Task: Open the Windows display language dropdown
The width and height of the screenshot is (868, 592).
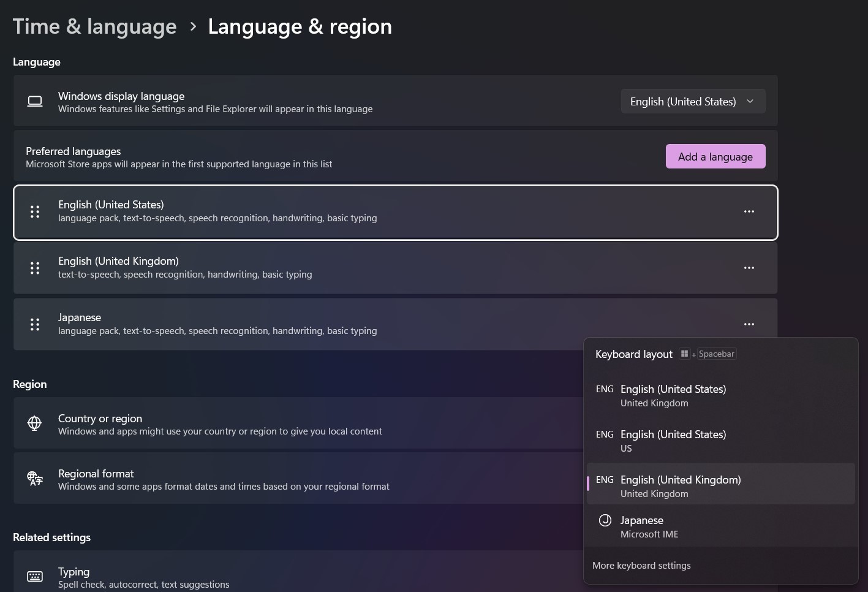Action: click(693, 102)
